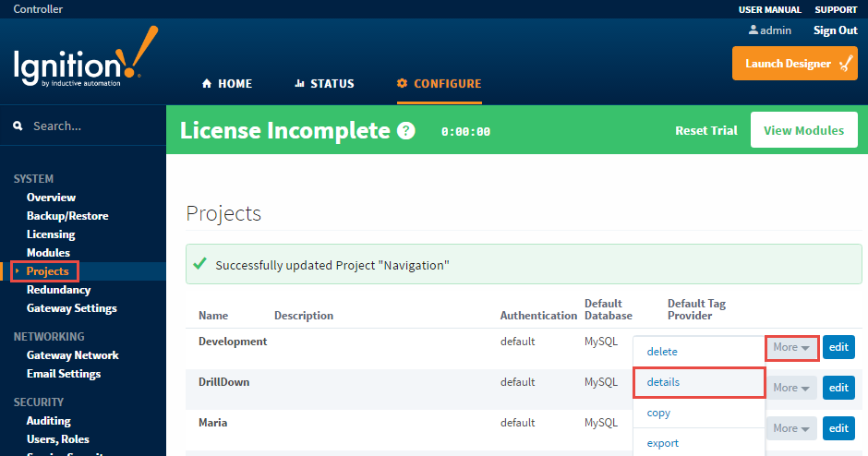The image size is (868, 456).
Task: Choose delete from the More menu
Action: 699,352
